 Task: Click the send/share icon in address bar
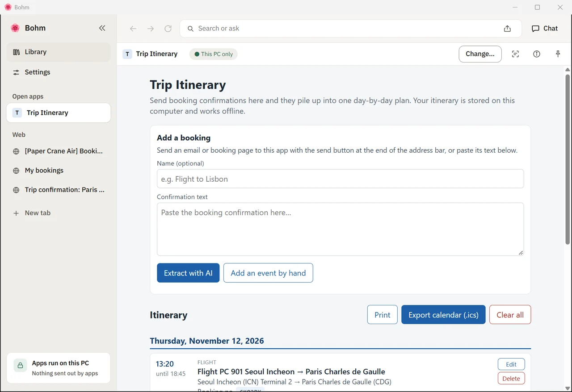click(507, 29)
